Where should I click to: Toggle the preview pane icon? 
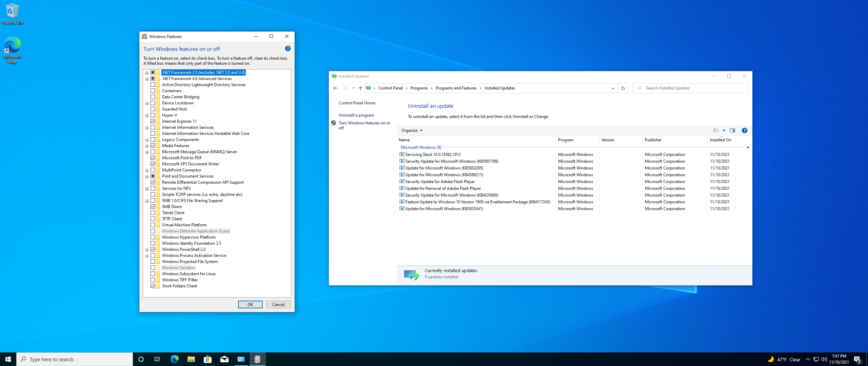click(x=732, y=130)
